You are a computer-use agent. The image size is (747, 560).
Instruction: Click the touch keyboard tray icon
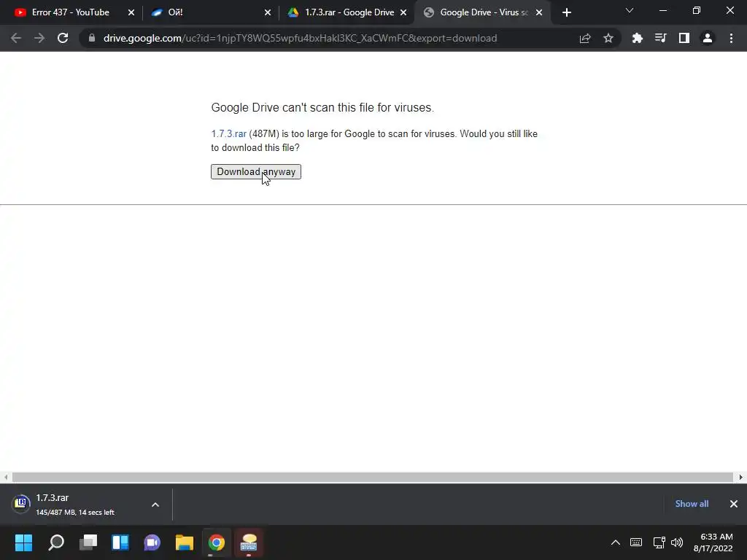(636, 542)
